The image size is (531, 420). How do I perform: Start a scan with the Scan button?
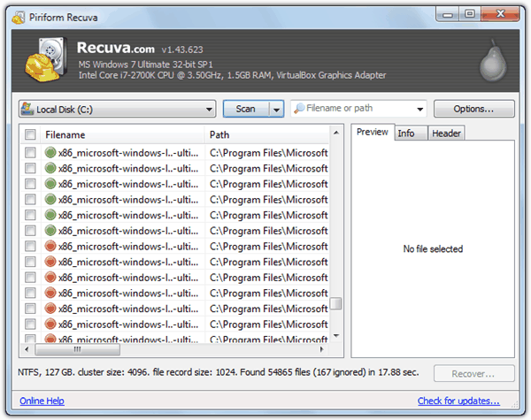pos(246,109)
